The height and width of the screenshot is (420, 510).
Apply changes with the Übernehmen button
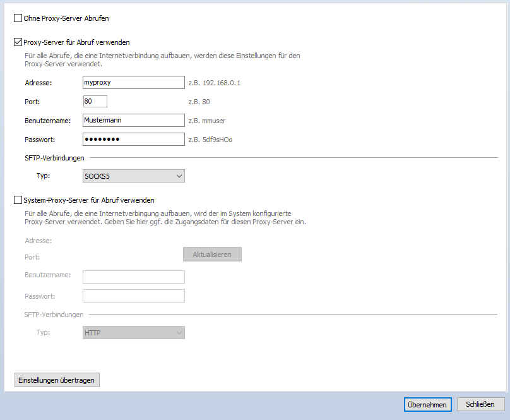[x=427, y=404]
